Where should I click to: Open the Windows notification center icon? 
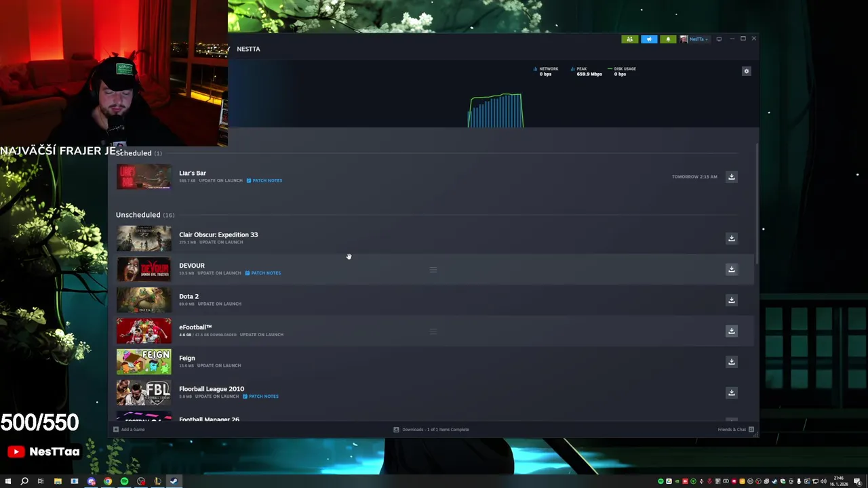pos(857,481)
